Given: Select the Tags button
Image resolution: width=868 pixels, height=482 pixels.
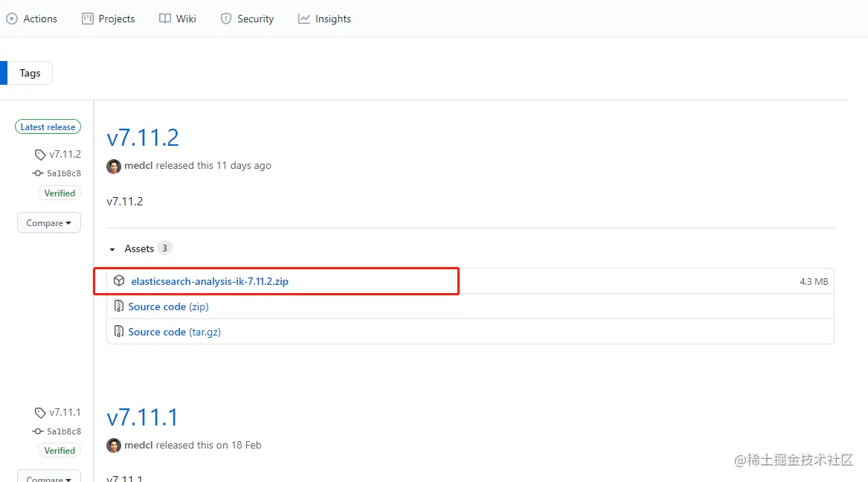Looking at the screenshot, I should point(30,73).
